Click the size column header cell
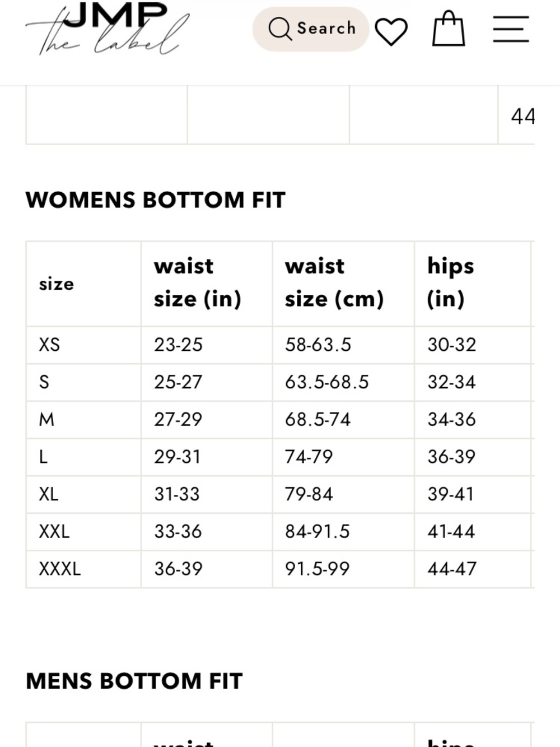This screenshot has height=747, width=560. [x=84, y=284]
